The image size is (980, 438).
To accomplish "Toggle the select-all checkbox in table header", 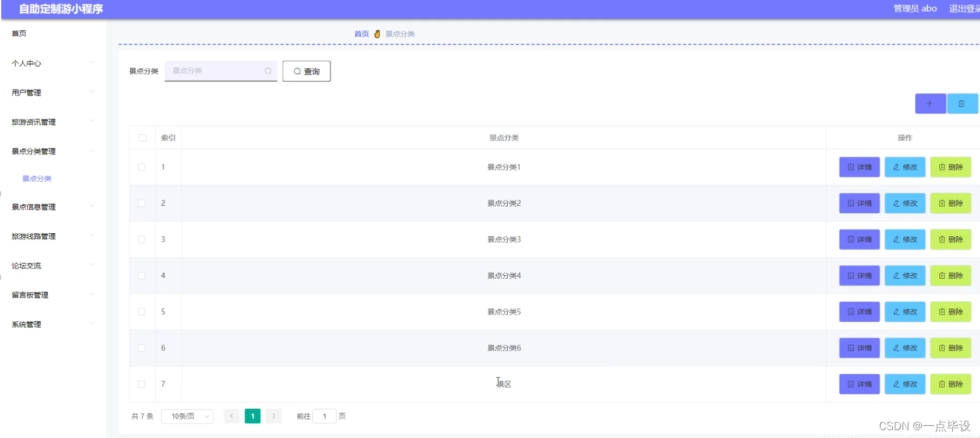I will [142, 138].
